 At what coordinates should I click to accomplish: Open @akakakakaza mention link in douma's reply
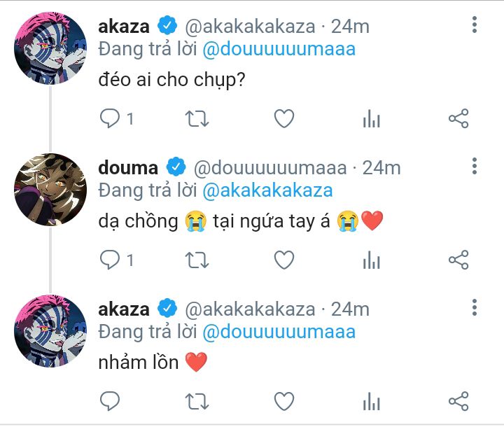267,190
